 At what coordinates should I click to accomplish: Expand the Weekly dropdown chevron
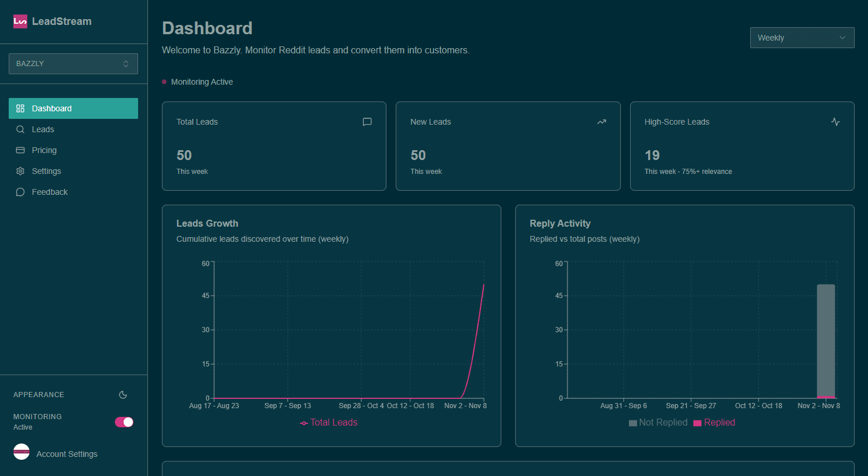(842, 37)
